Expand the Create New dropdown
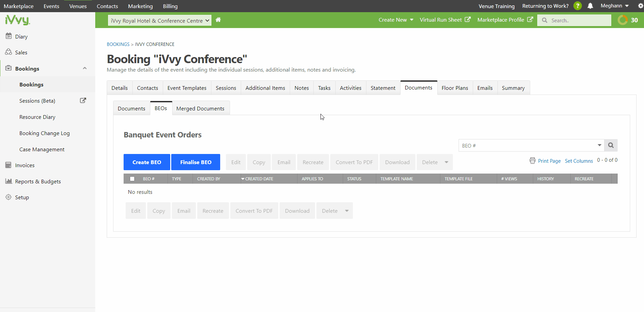Viewport: 644px width, 312px height. coord(396,20)
